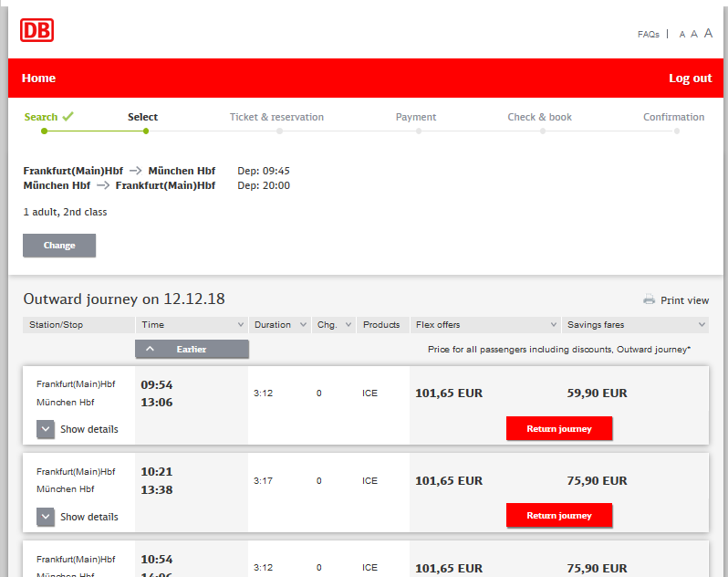728x577 pixels.
Task: Click the return route's arrow icon
Action: (102, 185)
